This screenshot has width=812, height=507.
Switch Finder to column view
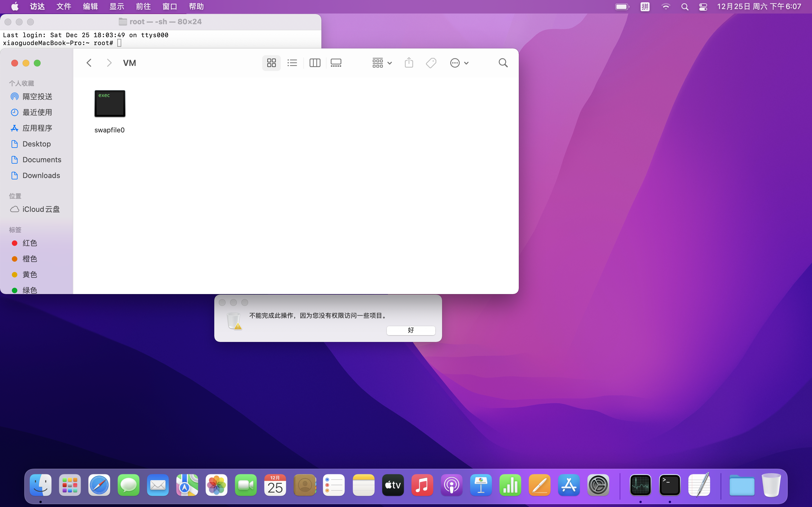[x=314, y=63]
